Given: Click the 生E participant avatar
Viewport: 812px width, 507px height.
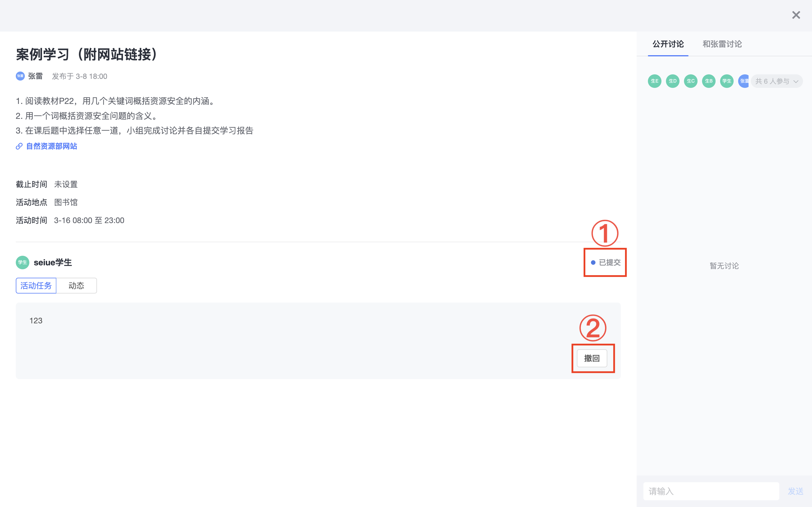Looking at the screenshot, I should click(654, 81).
